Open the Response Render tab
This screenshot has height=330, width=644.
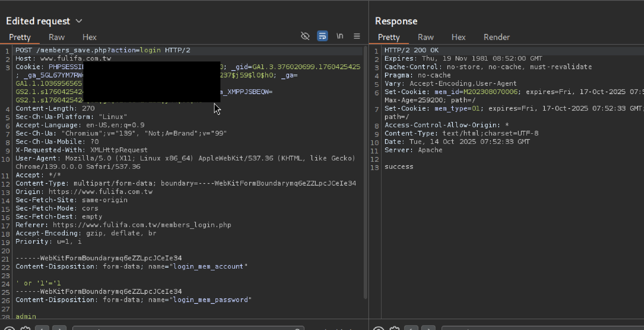497,37
